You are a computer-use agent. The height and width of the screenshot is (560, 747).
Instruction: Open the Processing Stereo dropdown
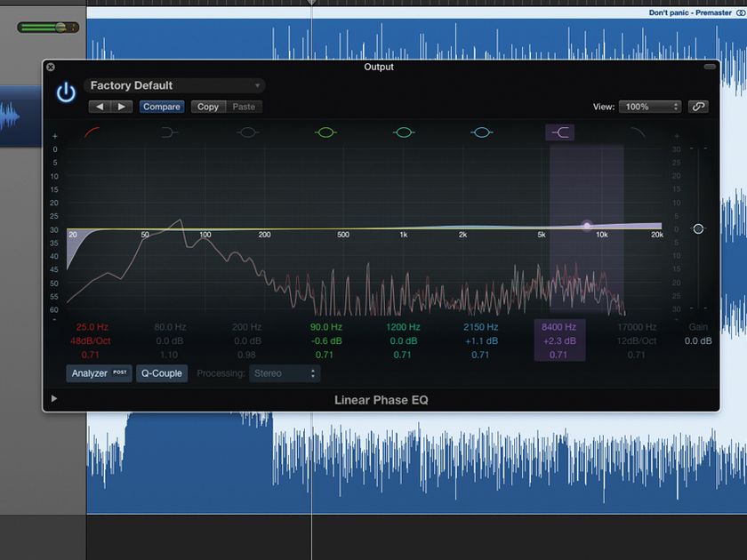(x=285, y=373)
